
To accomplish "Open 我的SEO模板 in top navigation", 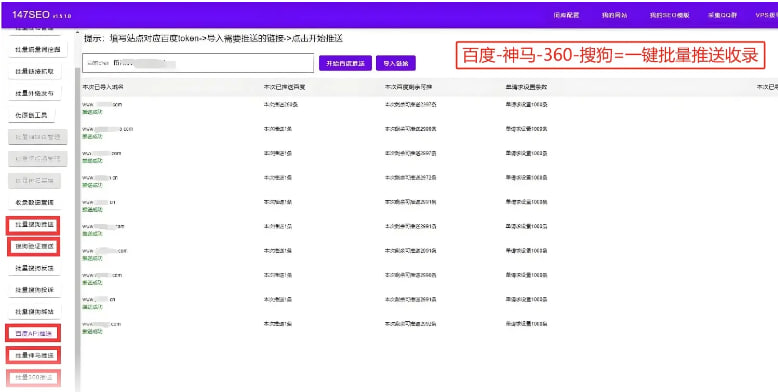I will pos(669,15).
